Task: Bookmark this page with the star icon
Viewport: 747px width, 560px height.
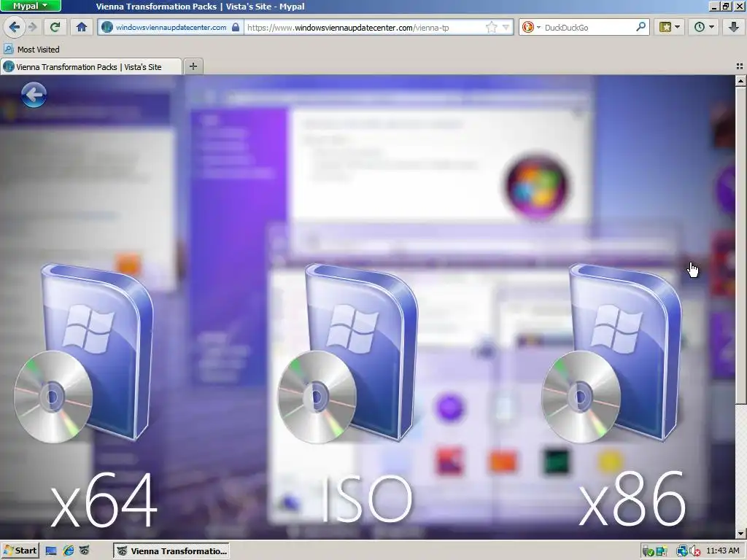Action: 491,27
